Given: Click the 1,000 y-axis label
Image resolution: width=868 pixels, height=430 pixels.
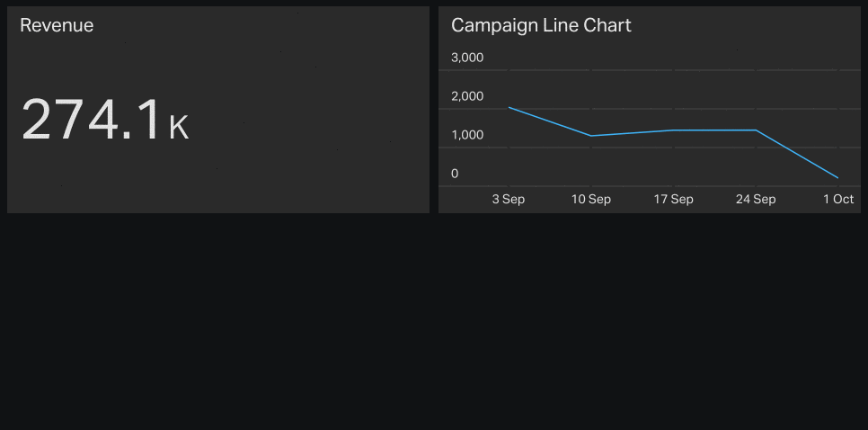Looking at the screenshot, I should (467, 135).
